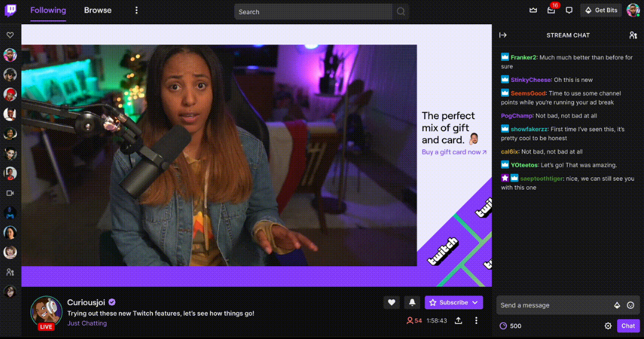Viewport: 644px width, 339px height.
Task: Collapse the stream chat panel
Action: tap(503, 36)
